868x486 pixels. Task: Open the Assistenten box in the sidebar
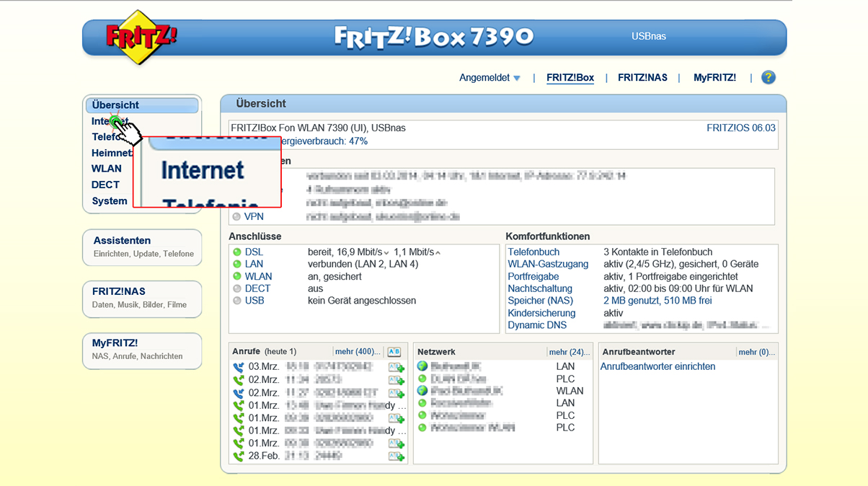[142, 247]
